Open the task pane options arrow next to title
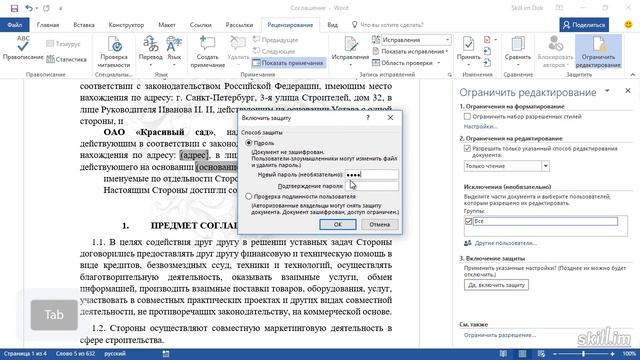This screenshot has height=360, width=640. pos(607,91)
